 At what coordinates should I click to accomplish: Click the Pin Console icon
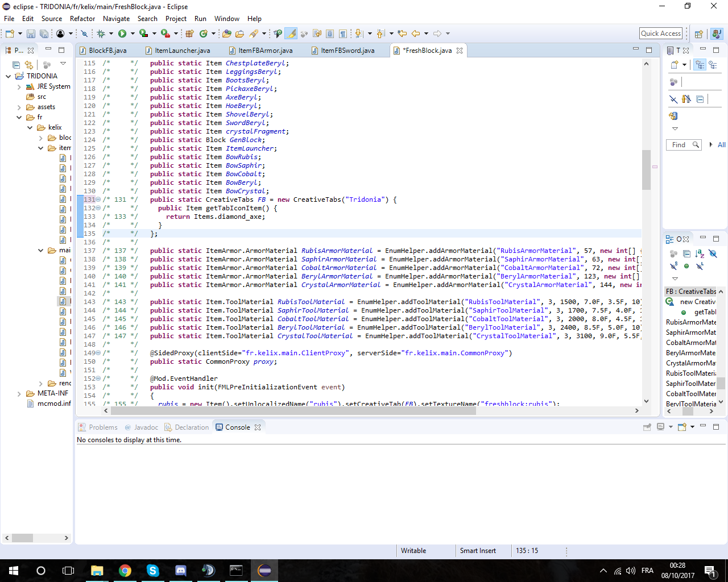click(647, 427)
